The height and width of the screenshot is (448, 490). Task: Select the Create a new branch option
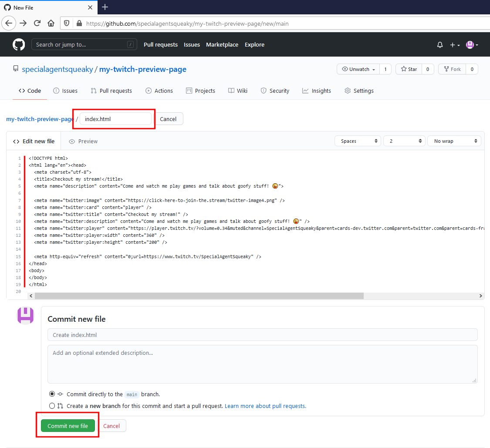pos(52,405)
